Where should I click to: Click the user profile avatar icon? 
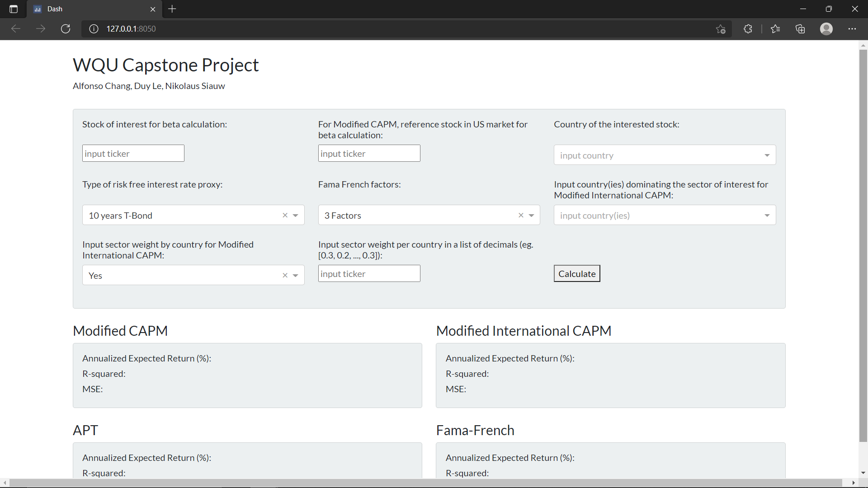(826, 29)
